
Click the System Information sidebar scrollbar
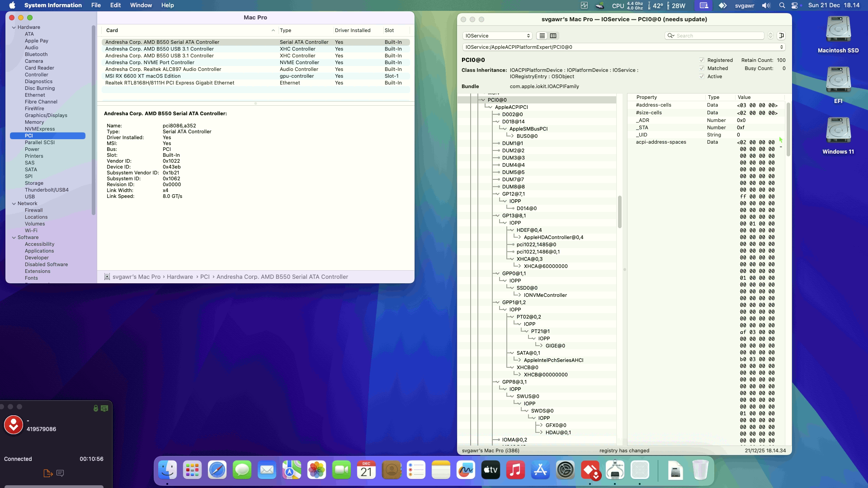[94, 120]
